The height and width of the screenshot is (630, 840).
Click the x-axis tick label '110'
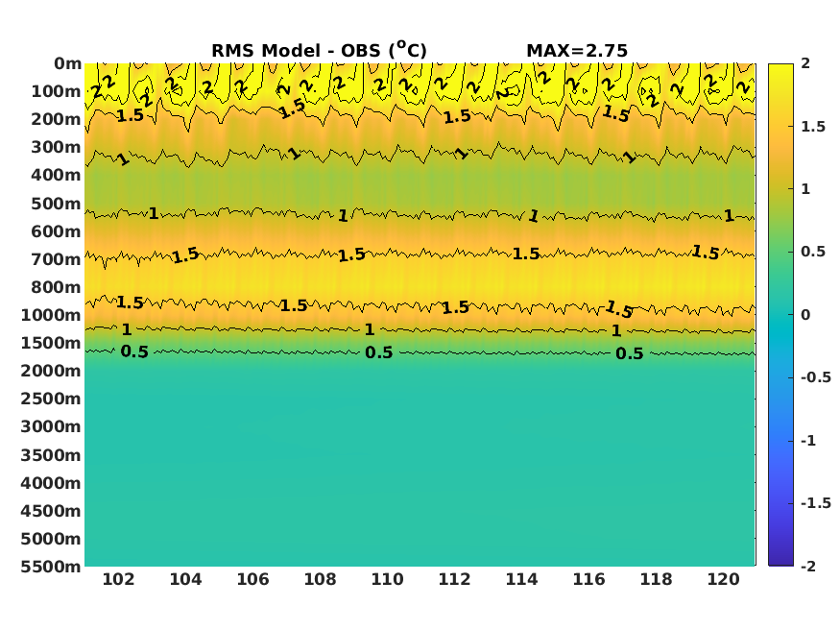pos(387,580)
